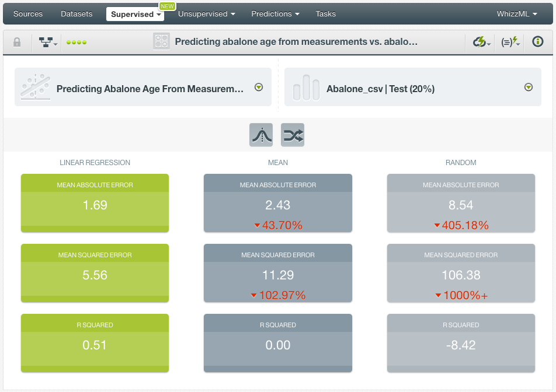Click the Datasets navigation link
Screen dimensions: 556x392
[x=77, y=13]
